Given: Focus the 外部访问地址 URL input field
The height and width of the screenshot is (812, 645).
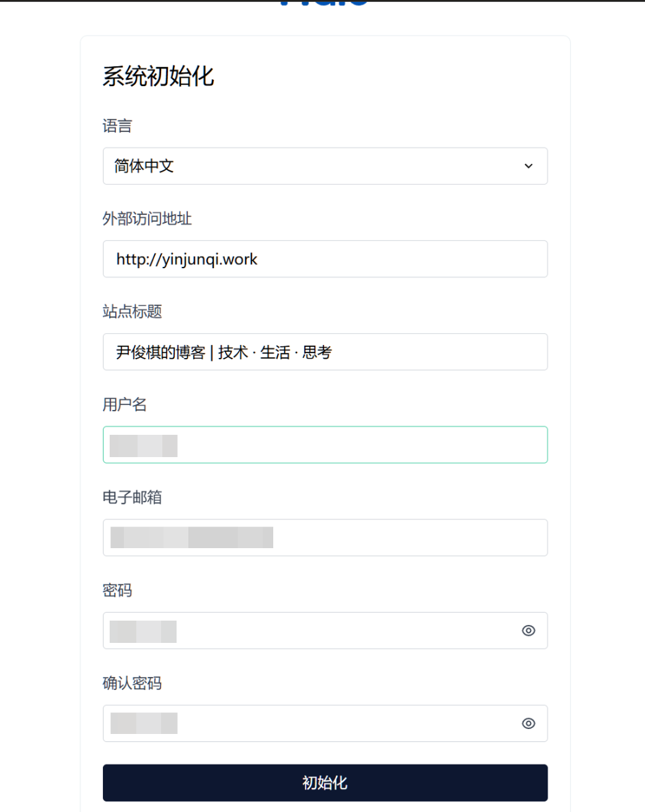Looking at the screenshot, I should 325,259.
